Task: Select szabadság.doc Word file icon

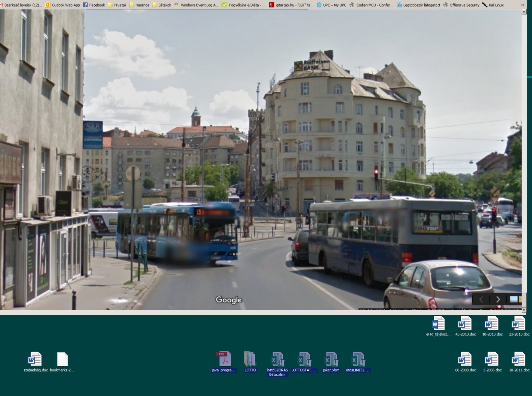Action: [35, 359]
